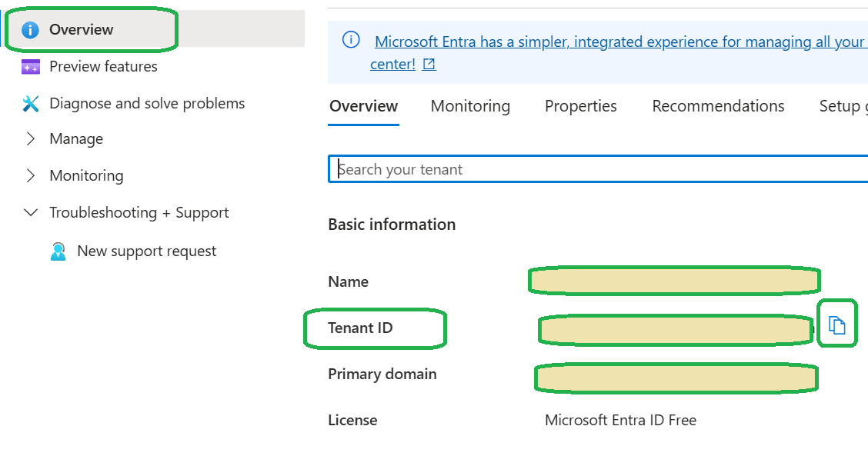The image size is (868, 456).
Task: Click the Diagnose and solve problems wrench icon
Action: [31, 104]
